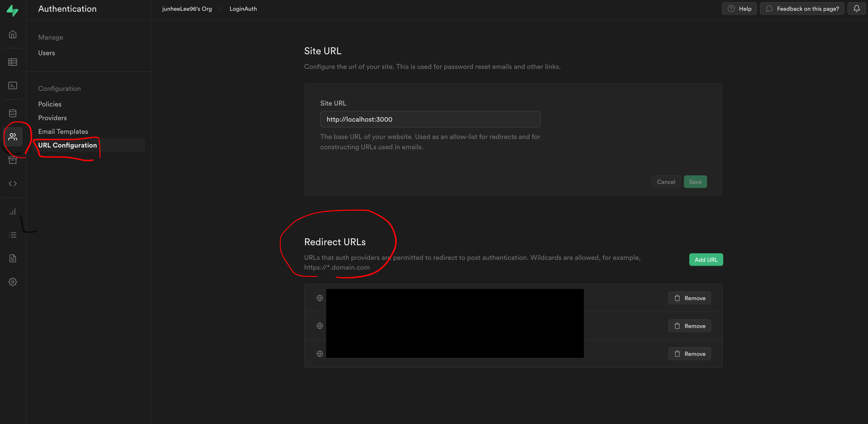Click the Site URL section heading
This screenshot has width=868, height=424.
323,51
